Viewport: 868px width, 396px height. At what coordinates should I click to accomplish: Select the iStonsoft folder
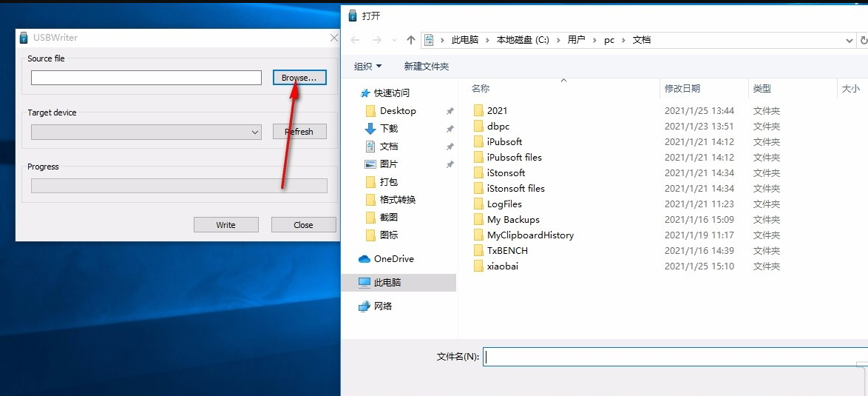506,172
